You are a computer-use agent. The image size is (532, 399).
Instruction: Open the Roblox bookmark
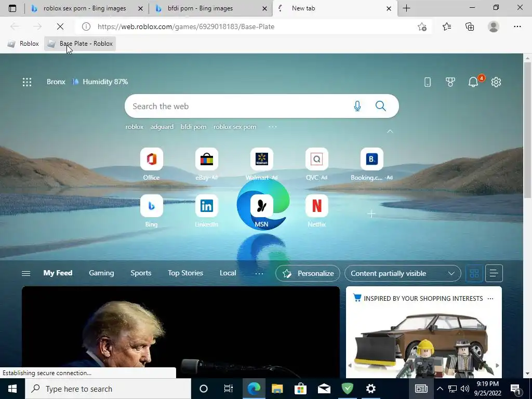pos(23,44)
